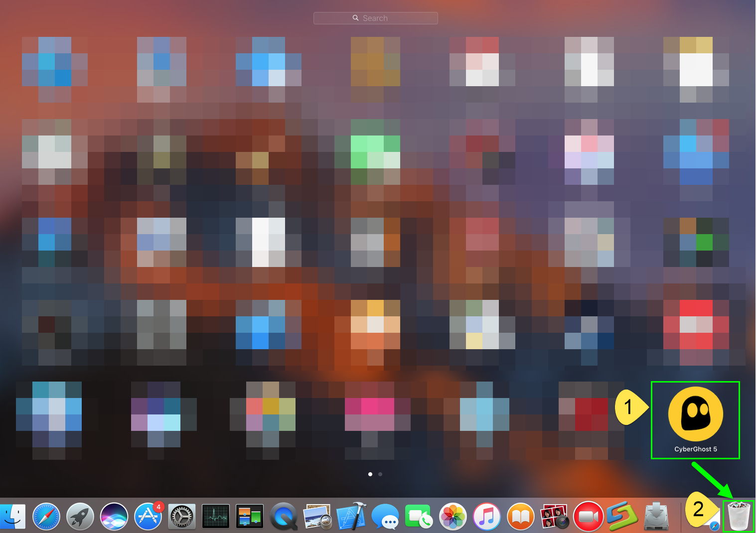
Task: Launch Activity Monitor
Action: pos(216,517)
